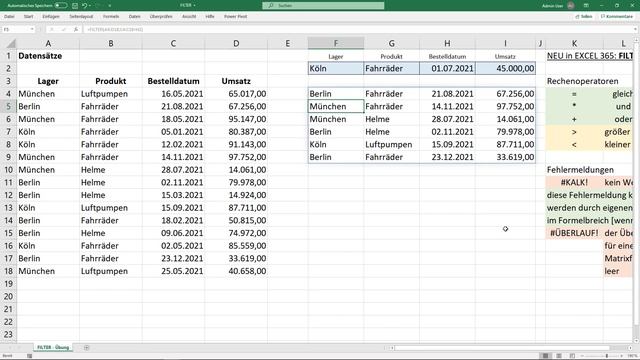Image resolution: width=640 pixels, height=360 pixels.
Task: Select cell F5 containing München
Action: coord(336,107)
